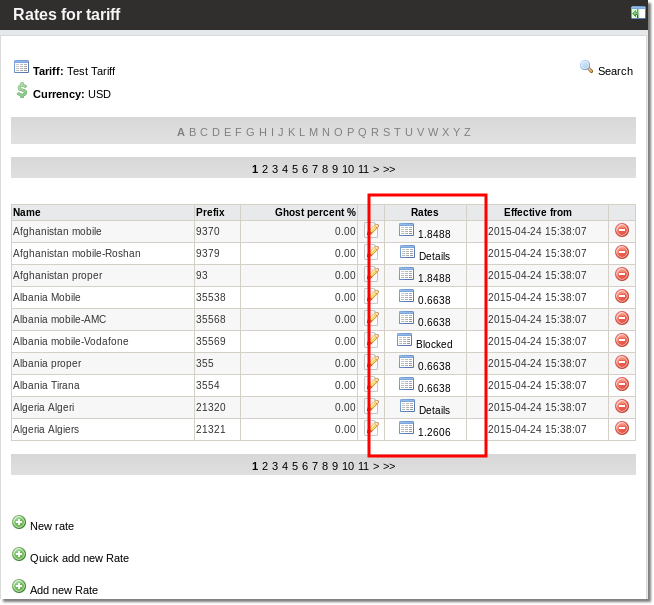Remove the Algeria Algeri rate
The width and height of the screenshot is (654, 605).
tap(621, 406)
